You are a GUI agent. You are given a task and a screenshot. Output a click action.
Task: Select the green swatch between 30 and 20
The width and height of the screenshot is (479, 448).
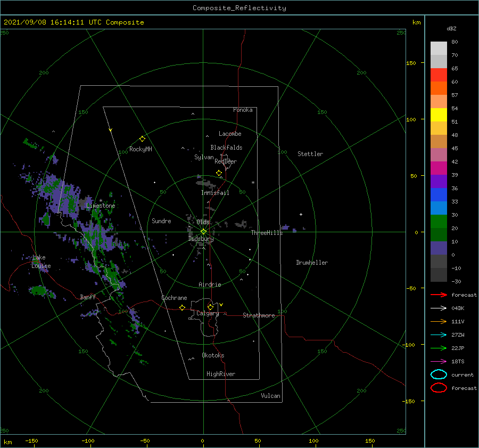pyautogui.click(x=439, y=222)
